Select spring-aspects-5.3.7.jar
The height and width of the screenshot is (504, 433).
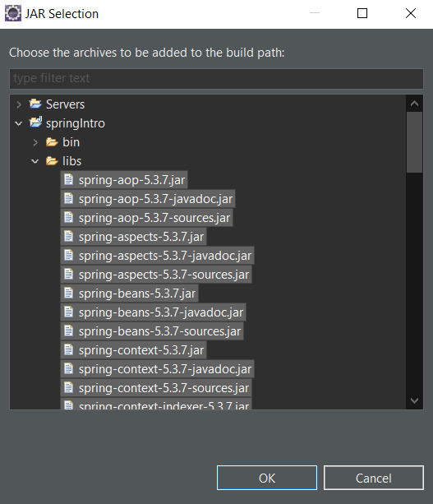click(134, 237)
